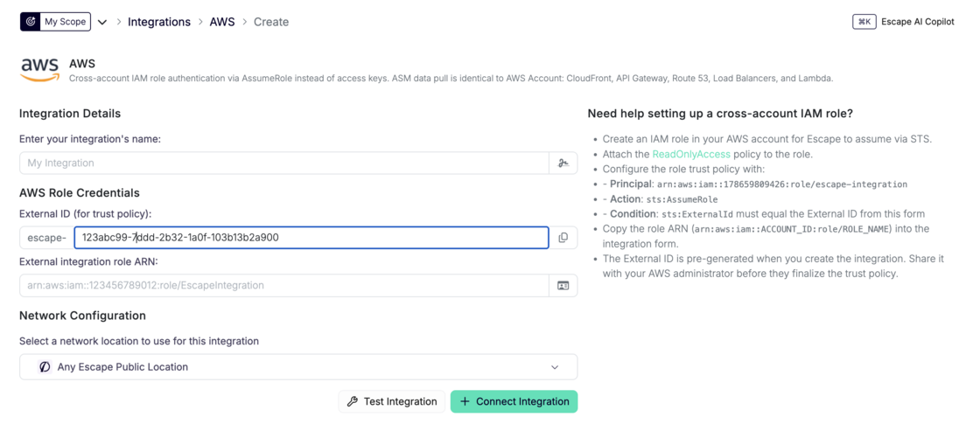Screen dimensions: 980x424
Task: Click the AWS Role Credentials heading
Action: [x=80, y=192]
